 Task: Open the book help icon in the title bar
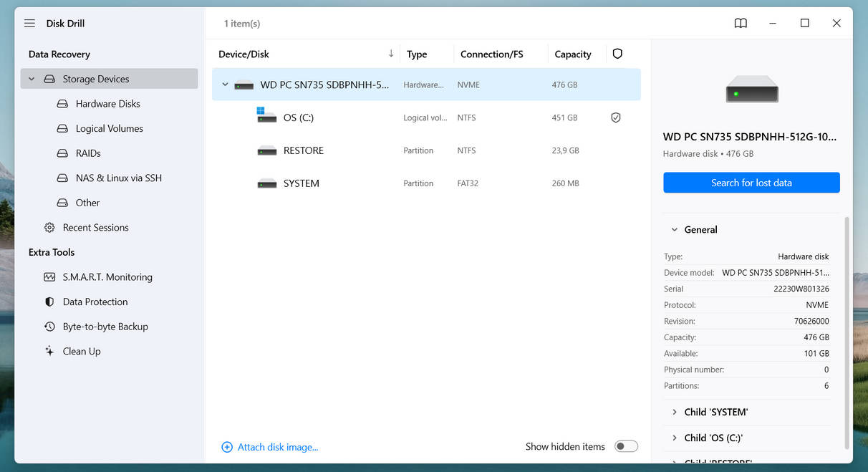(x=741, y=24)
